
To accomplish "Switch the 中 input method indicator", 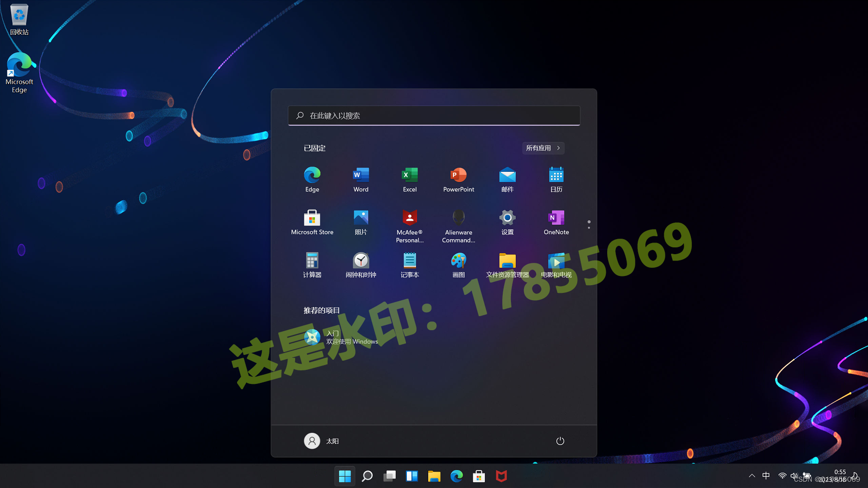I will coord(766,476).
